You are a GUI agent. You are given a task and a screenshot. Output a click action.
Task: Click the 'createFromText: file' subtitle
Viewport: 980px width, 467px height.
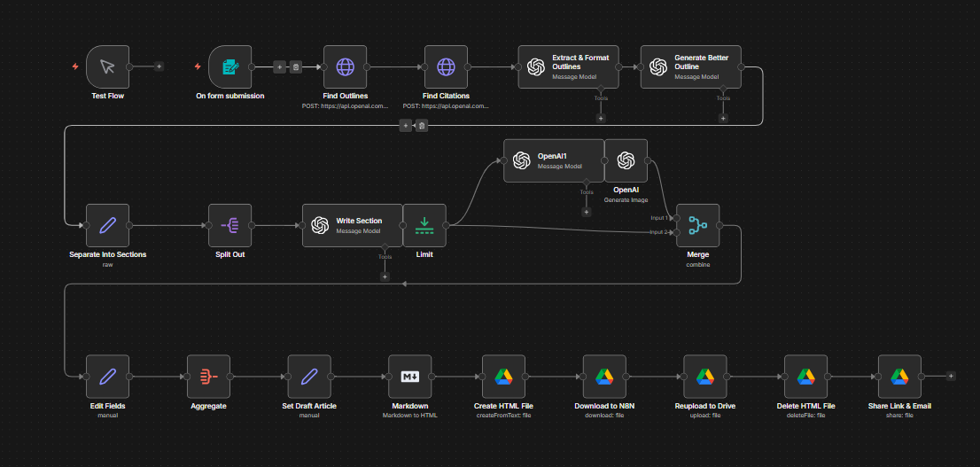[x=503, y=415]
